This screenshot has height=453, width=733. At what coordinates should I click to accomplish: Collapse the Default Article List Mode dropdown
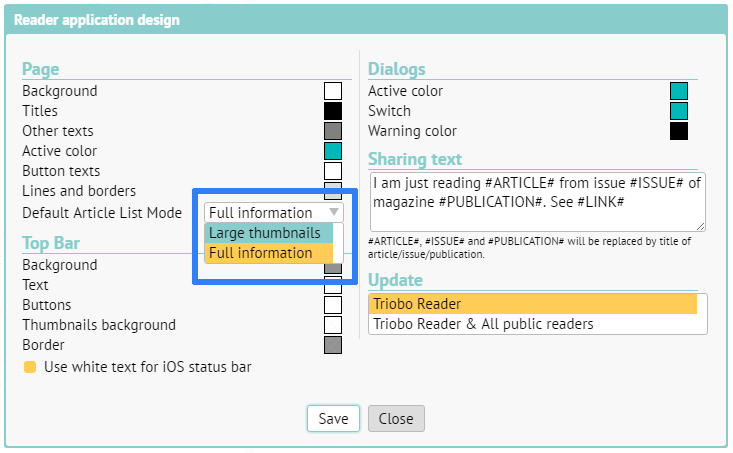click(274, 212)
